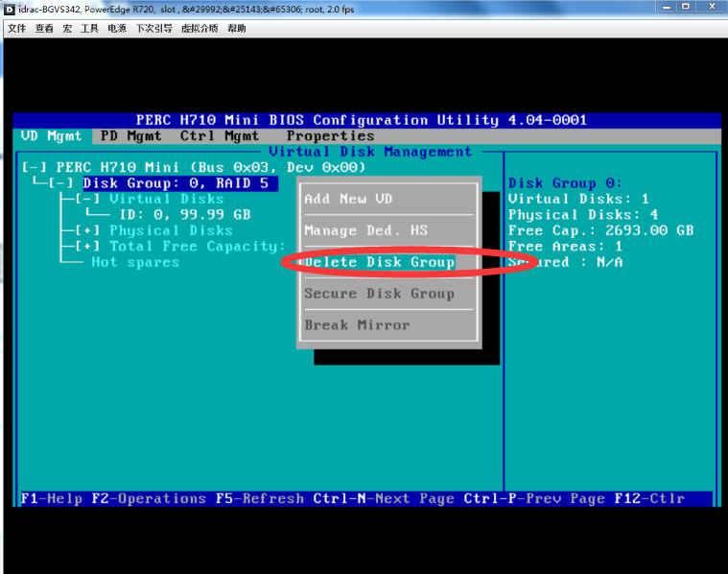Click the Disk Group 0: heading

coord(565,183)
